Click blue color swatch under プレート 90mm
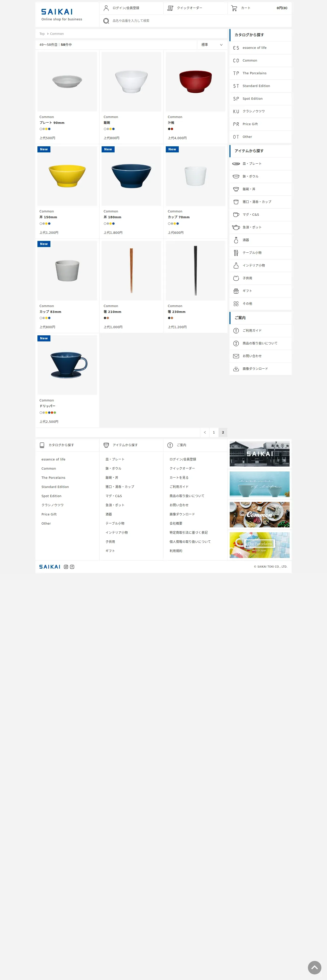The image size is (327, 980). (49, 129)
